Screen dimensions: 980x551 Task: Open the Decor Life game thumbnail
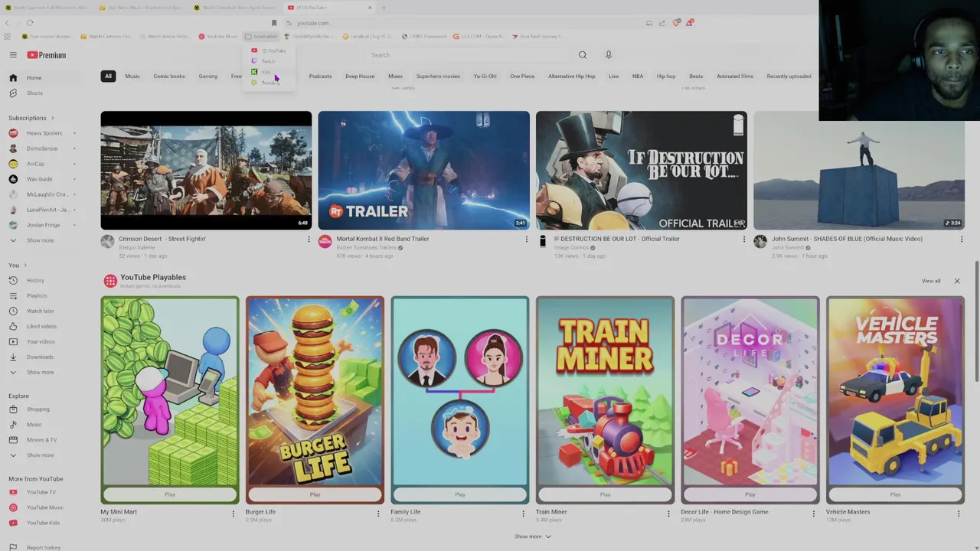(750, 391)
